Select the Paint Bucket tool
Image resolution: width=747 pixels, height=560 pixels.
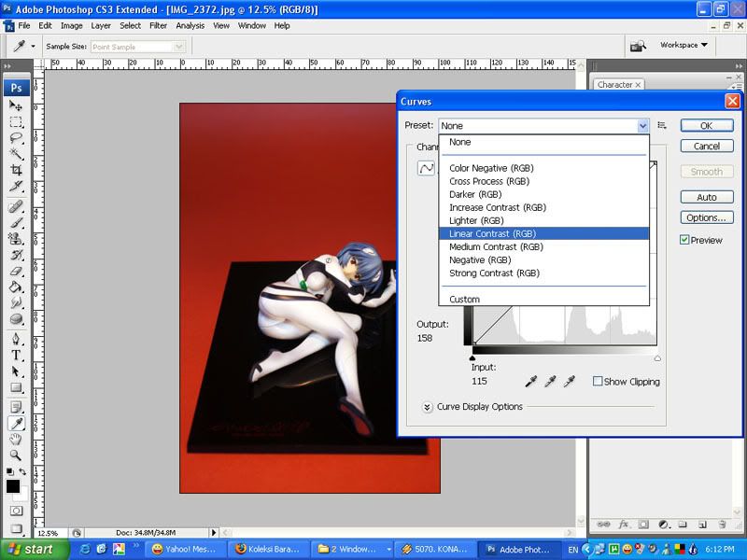click(16, 287)
